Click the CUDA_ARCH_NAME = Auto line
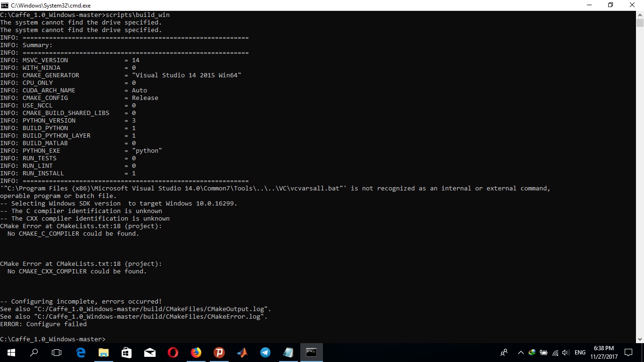This screenshot has height=362, width=644. (74, 90)
